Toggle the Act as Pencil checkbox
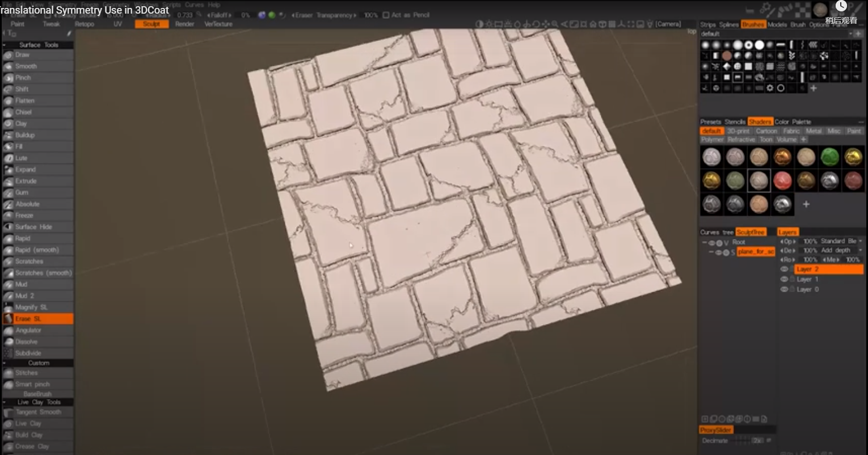This screenshot has height=455, width=868. 386,15
